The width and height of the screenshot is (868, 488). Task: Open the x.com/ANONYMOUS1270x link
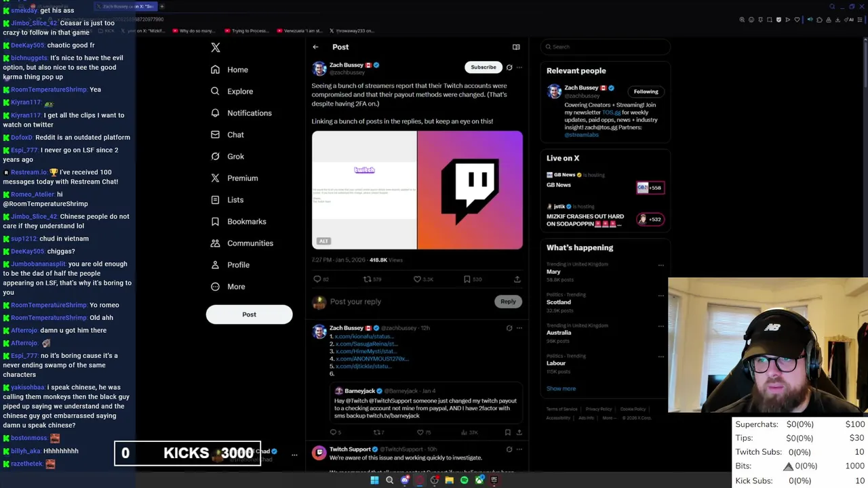(372, 359)
